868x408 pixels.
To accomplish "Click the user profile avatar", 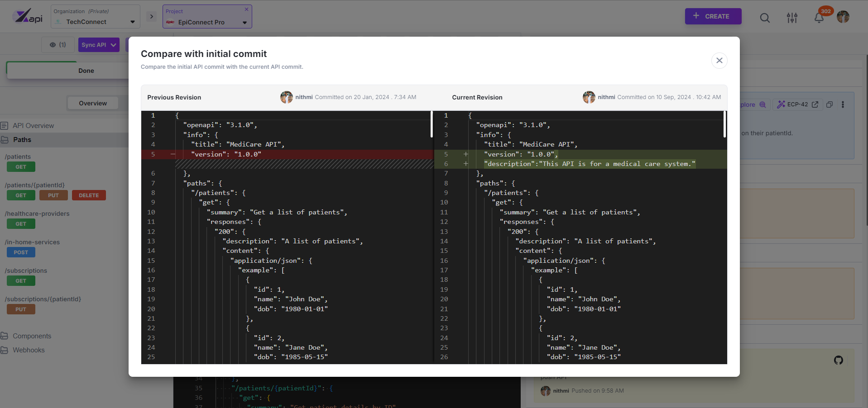I will click(843, 17).
